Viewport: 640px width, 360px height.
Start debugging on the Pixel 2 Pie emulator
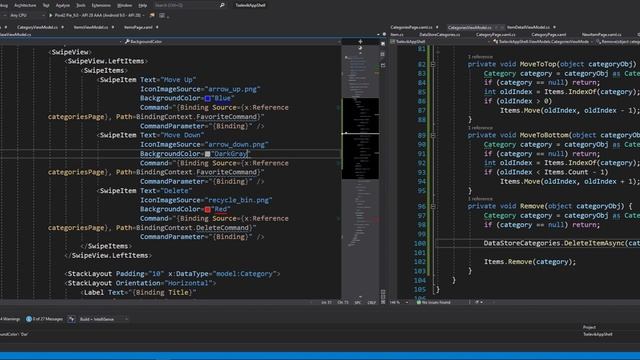[x=95, y=15]
